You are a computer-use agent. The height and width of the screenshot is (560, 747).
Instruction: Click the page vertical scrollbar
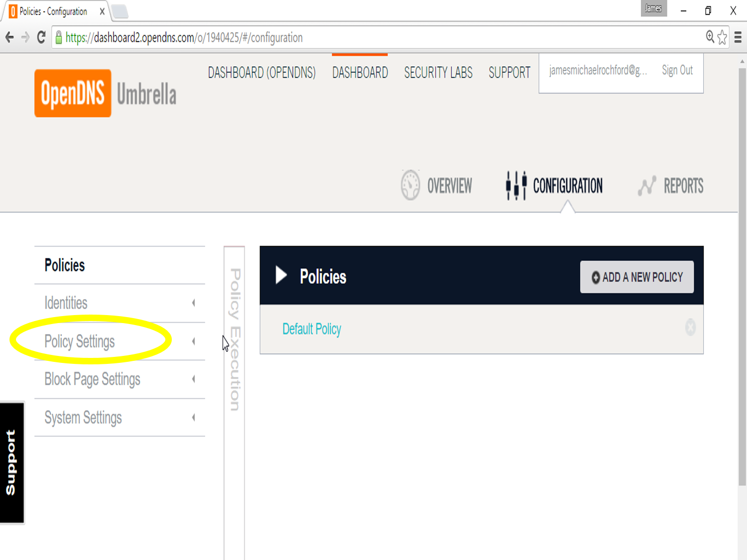pyautogui.click(x=742, y=276)
